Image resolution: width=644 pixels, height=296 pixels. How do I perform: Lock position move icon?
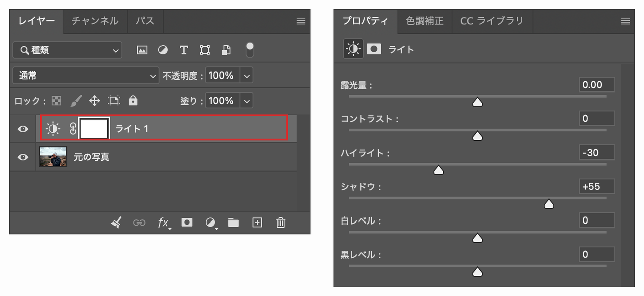tap(95, 101)
